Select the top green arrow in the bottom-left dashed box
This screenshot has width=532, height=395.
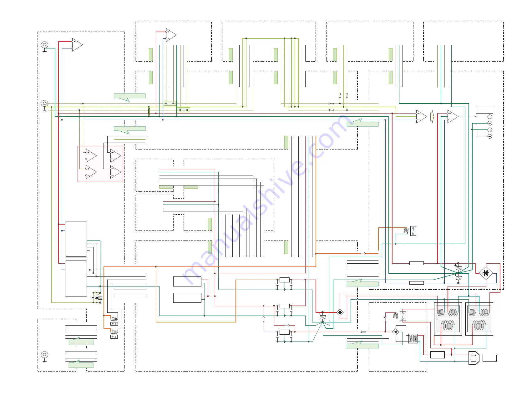click(x=81, y=341)
